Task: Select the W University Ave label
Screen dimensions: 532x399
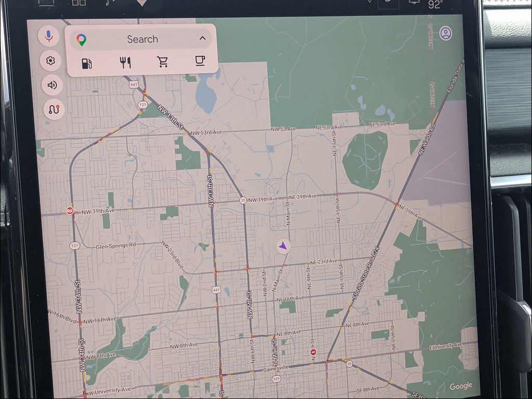Action: [109, 391]
